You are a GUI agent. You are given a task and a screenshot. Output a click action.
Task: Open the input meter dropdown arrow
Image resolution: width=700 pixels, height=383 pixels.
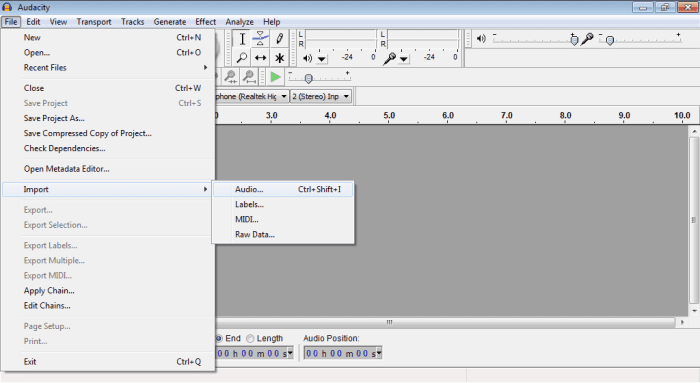point(404,58)
